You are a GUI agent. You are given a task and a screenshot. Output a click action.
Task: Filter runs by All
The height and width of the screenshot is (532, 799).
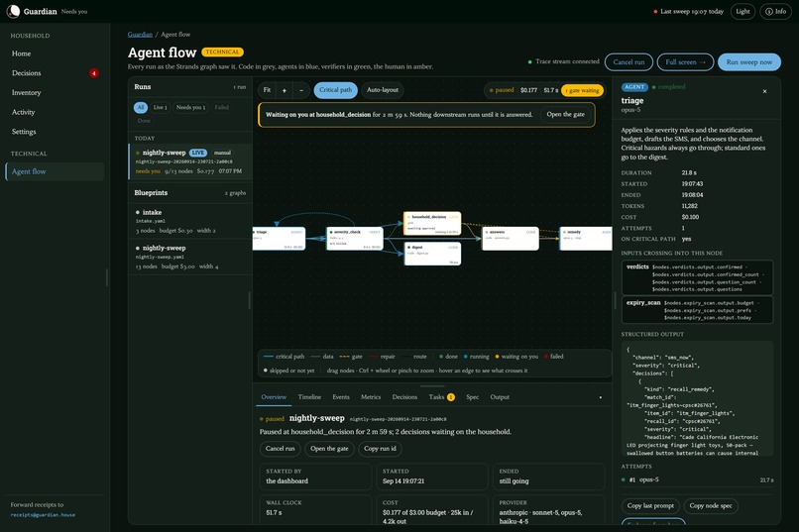140,107
